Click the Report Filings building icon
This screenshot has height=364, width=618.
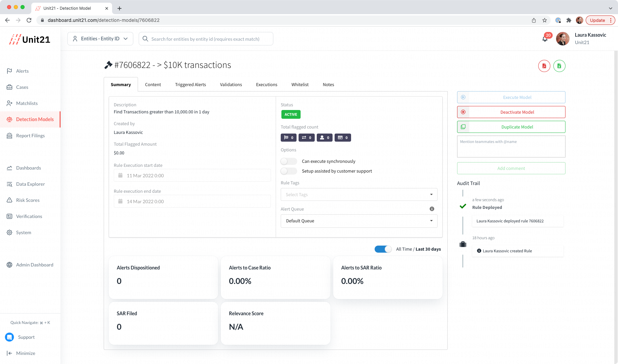pos(9,136)
